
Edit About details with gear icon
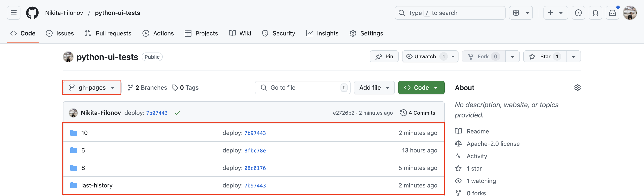click(578, 88)
